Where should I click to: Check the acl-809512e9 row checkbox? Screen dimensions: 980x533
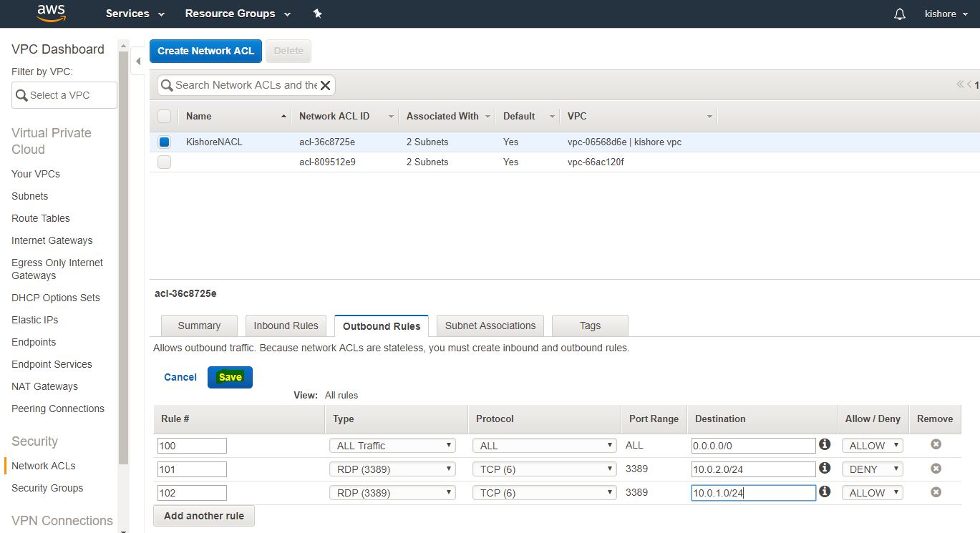point(165,162)
